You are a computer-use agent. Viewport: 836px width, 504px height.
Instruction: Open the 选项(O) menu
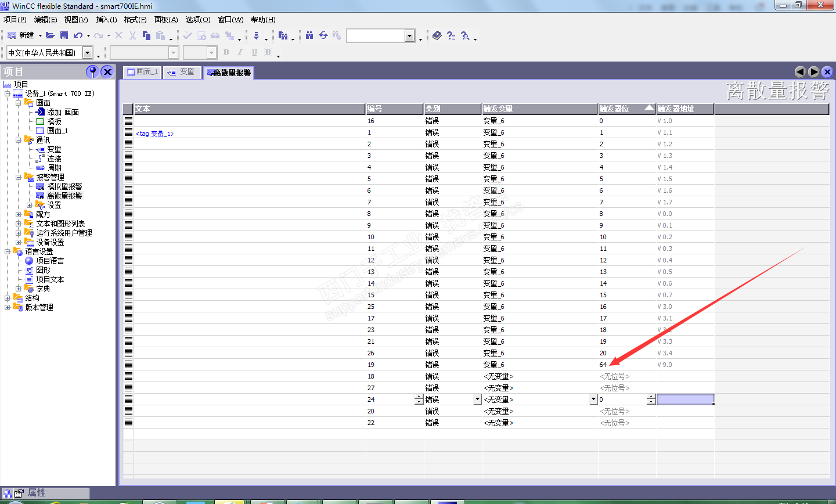tap(198, 19)
